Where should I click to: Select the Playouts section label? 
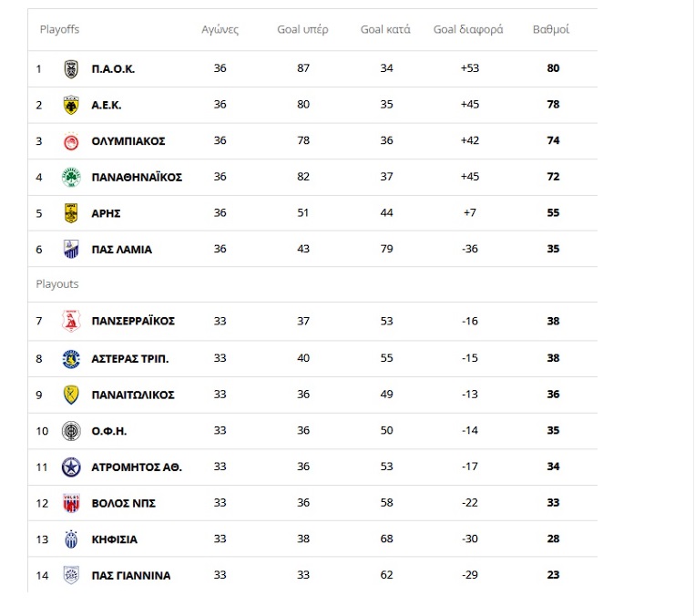pos(57,284)
